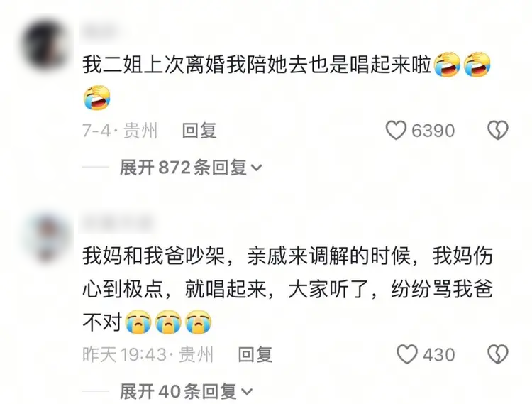
Task: Reply to the 7-4 Guizhou comment
Action: pyautogui.click(x=199, y=131)
